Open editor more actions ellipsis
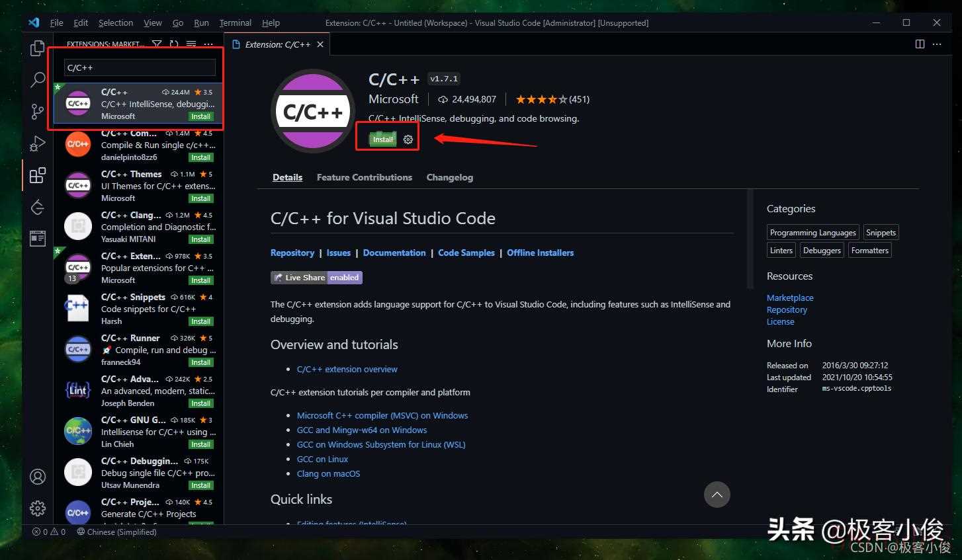Image resolution: width=962 pixels, height=560 pixels. [937, 44]
